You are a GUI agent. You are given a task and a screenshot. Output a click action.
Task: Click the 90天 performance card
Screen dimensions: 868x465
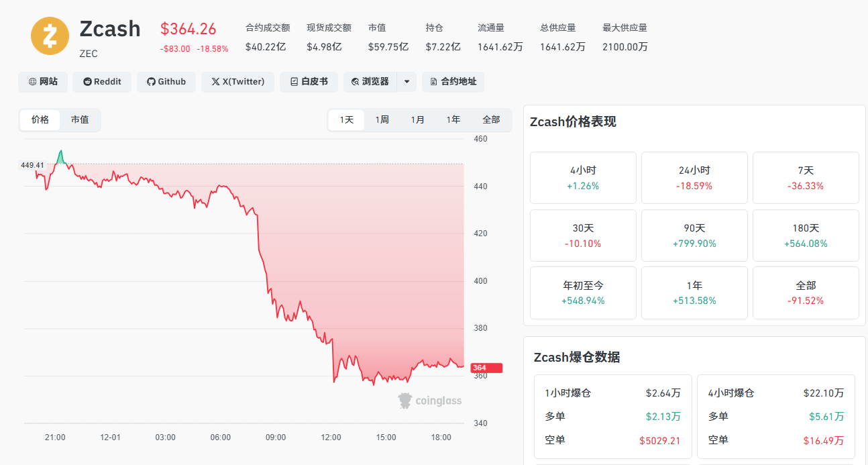pos(694,236)
